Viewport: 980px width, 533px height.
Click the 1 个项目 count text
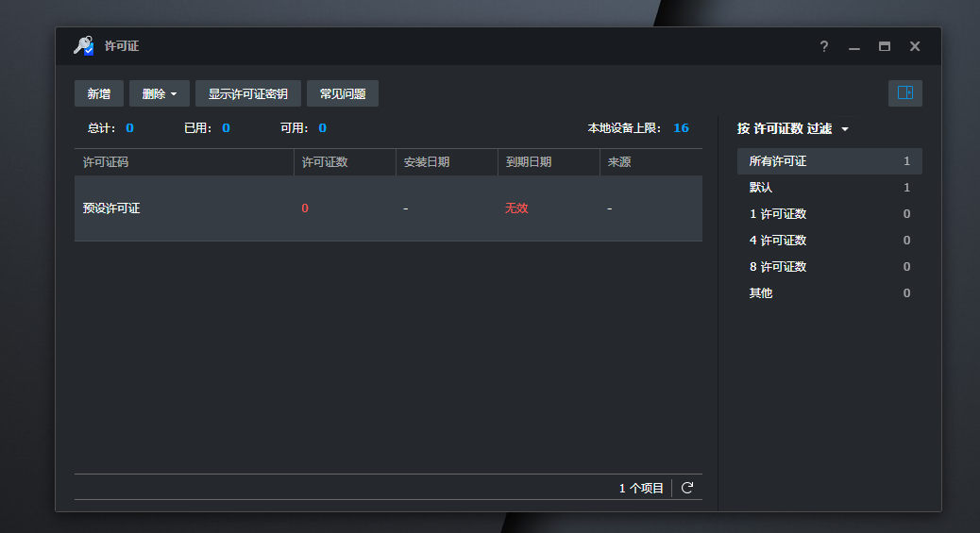pyautogui.click(x=641, y=489)
